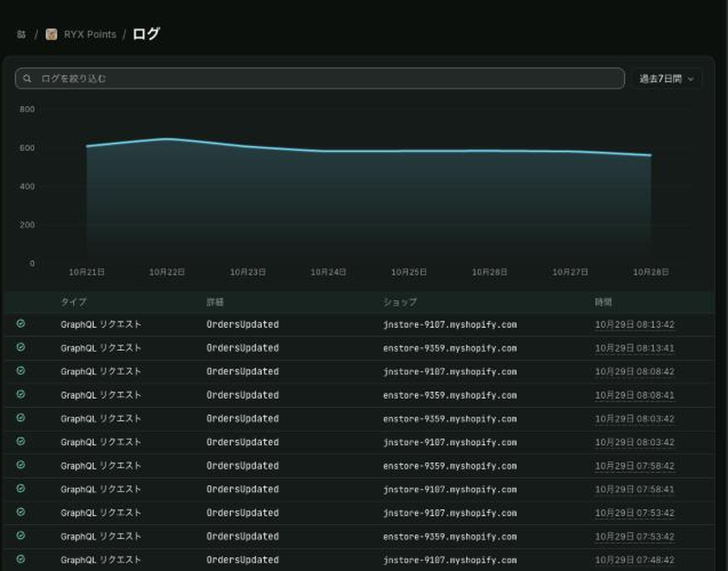Image resolution: width=728 pixels, height=571 pixels.
Task: Click OrdersUpdated in the 08:13:42 row
Action: pos(243,324)
